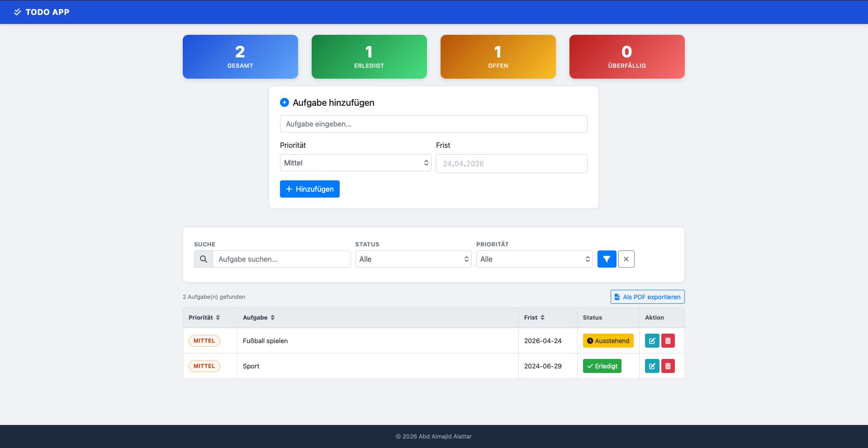Open the Status filter dropdown
The image size is (868, 448).
413,259
